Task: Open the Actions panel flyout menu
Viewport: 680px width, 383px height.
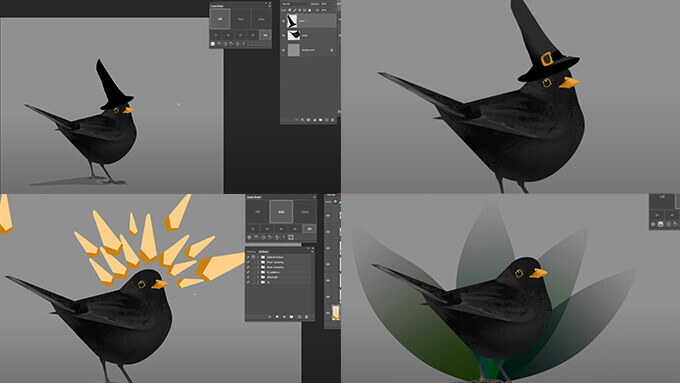Action: coord(312,252)
